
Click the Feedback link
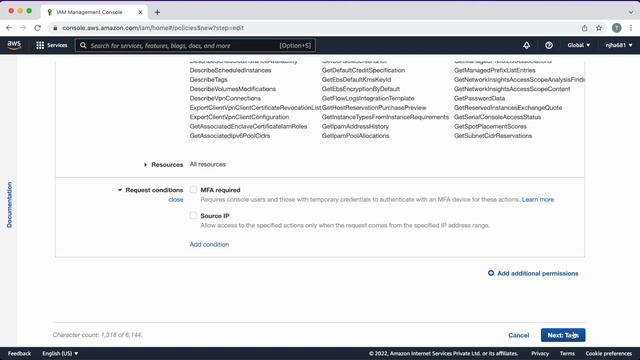click(x=19, y=353)
